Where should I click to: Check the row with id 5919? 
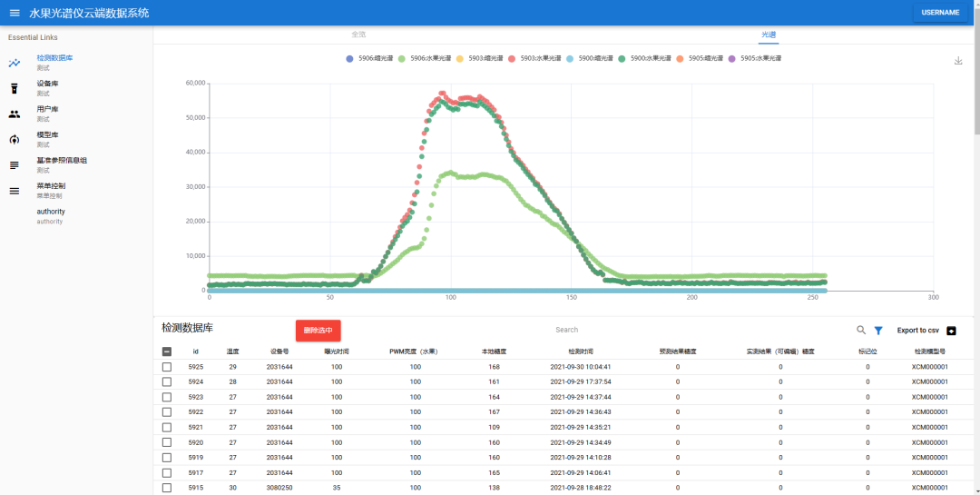(167, 458)
